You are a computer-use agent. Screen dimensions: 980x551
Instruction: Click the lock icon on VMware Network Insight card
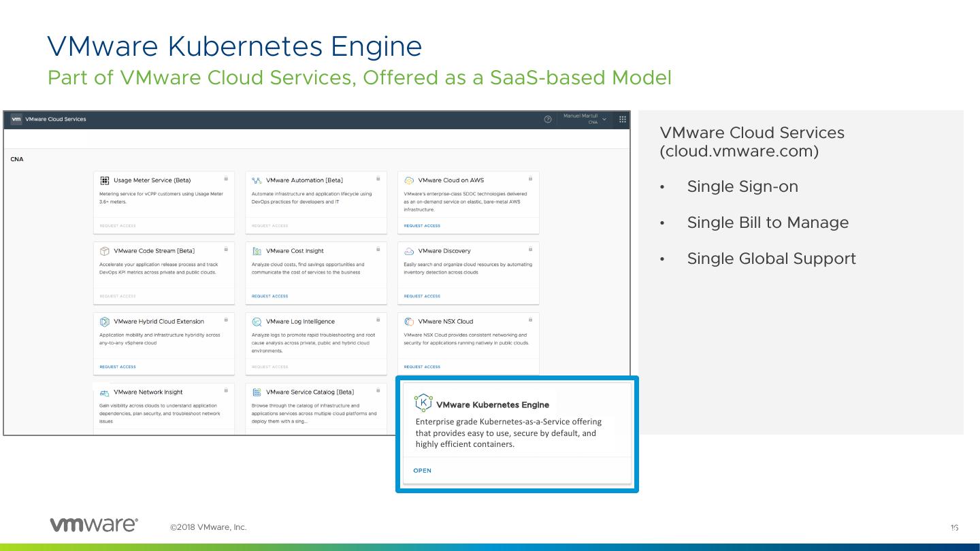tap(226, 390)
